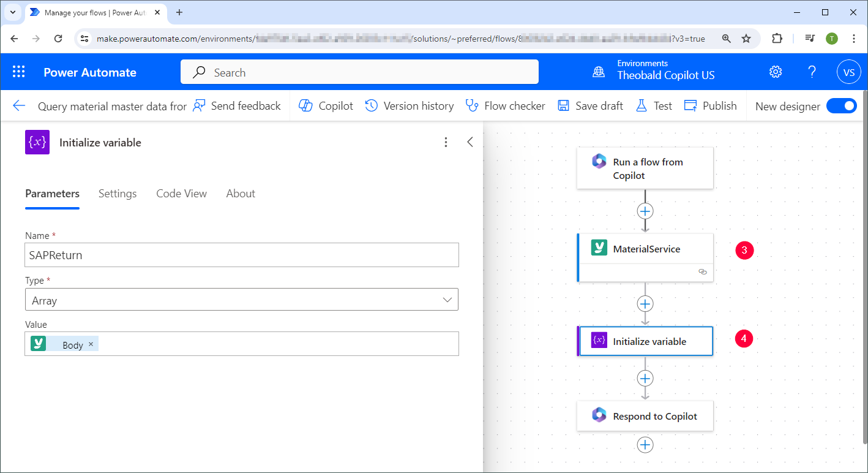Viewport: 868px width, 473px height.
Task: Click the flow title Query material master data
Action: pos(112,106)
